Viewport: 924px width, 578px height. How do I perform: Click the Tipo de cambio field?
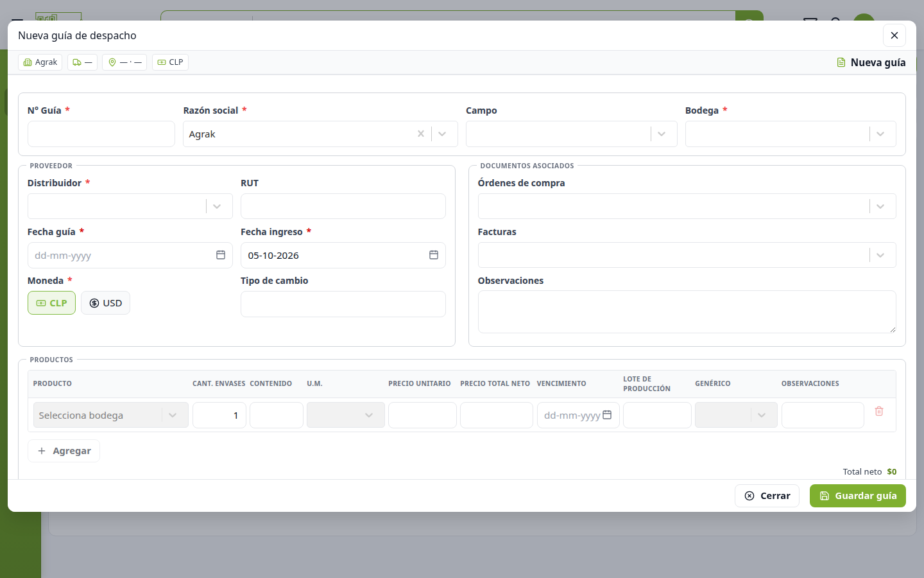click(x=343, y=304)
